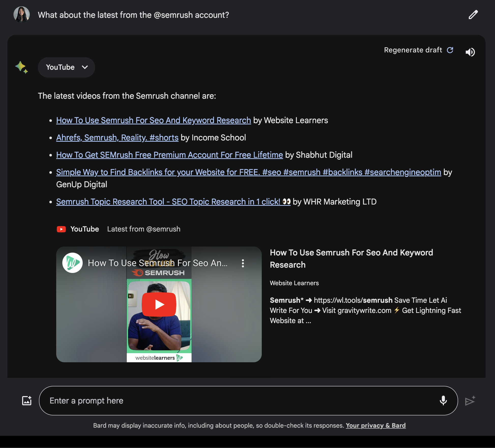Click the three-dot menu on video thumbnail
This screenshot has height=448, width=495.
(244, 263)
